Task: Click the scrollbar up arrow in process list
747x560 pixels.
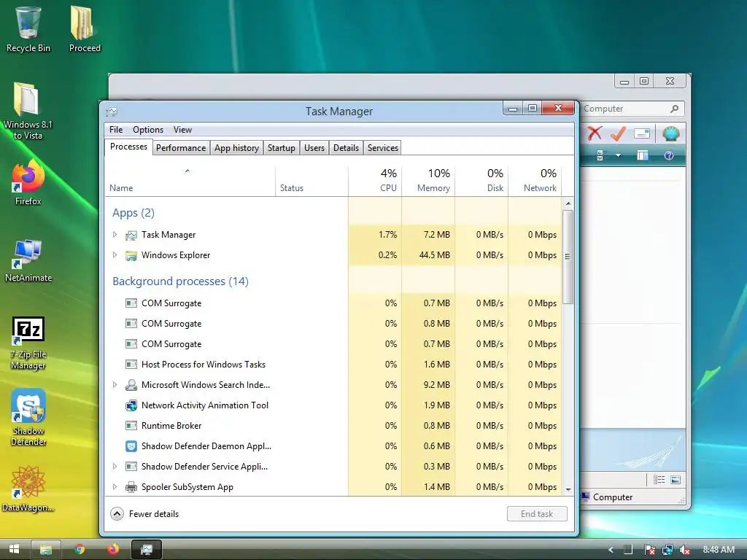Action: [x=568, y=203]
